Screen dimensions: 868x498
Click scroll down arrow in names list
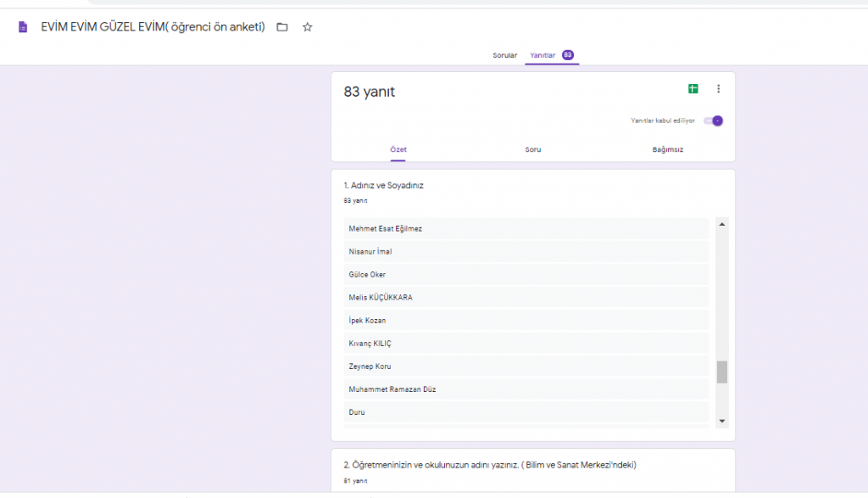722,421
